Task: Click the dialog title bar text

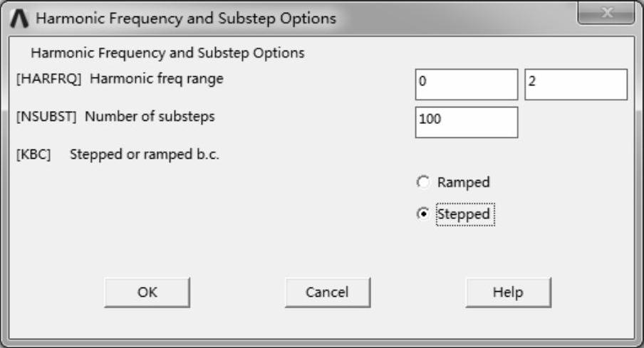Action: pyautogui.click(x=185, y=19)
